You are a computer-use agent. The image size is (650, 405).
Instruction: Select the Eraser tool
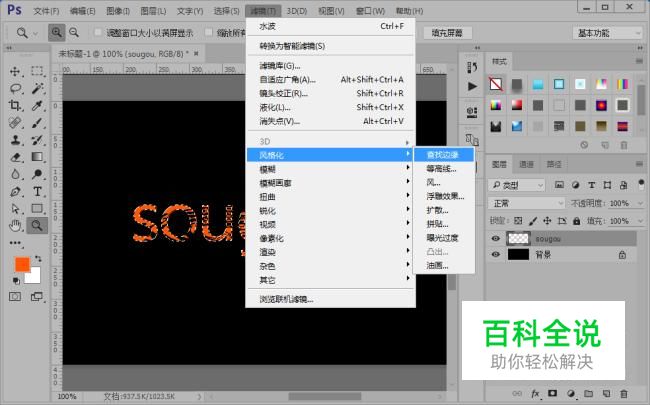pos(15,157)
